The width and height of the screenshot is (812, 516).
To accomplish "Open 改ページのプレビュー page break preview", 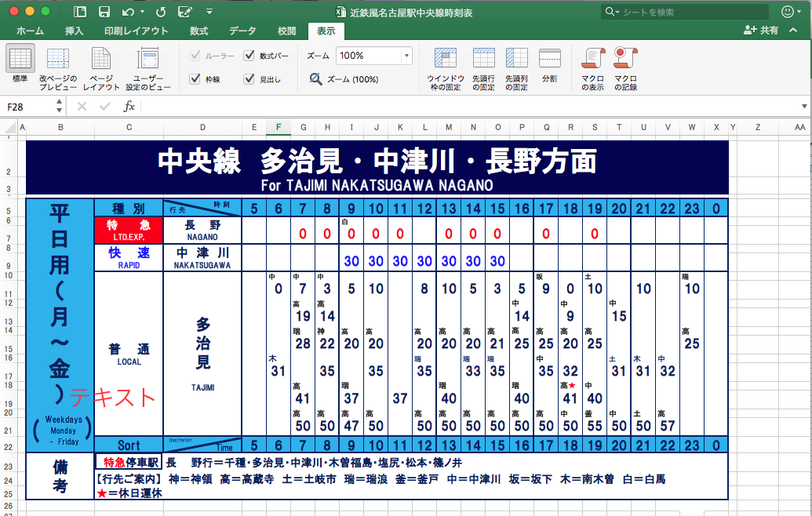I will coord(58,59).
